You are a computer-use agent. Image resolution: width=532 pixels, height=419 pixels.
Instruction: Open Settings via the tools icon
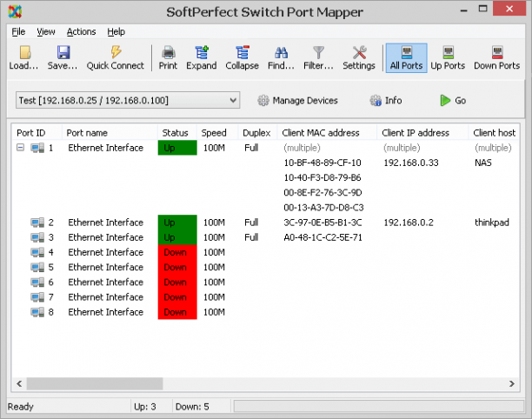pos(359,57)
